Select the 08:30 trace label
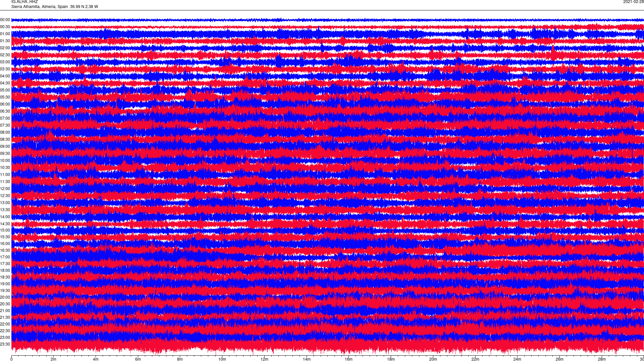 tap(5, 140)
